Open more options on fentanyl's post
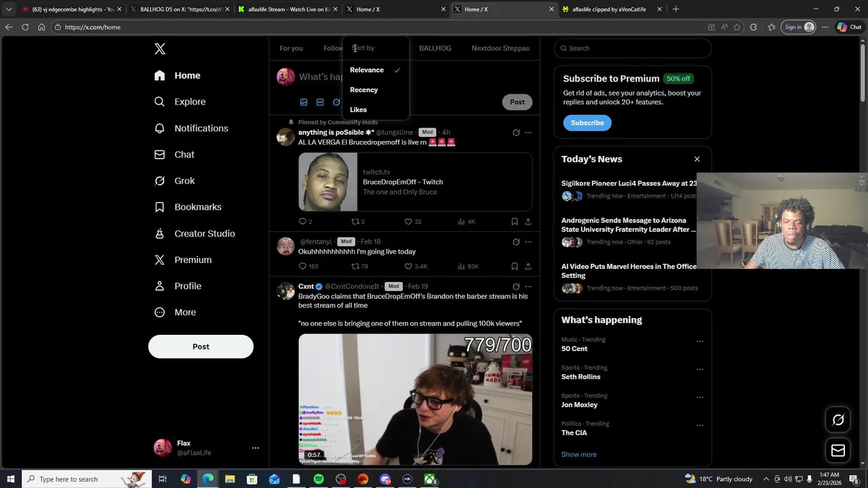 pyautogui.click(x=528, y=242)
